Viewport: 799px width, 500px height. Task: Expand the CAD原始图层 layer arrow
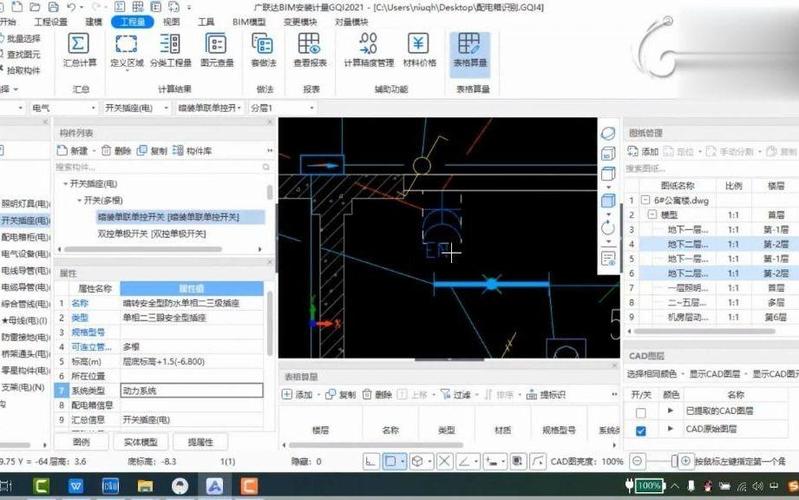670,429
